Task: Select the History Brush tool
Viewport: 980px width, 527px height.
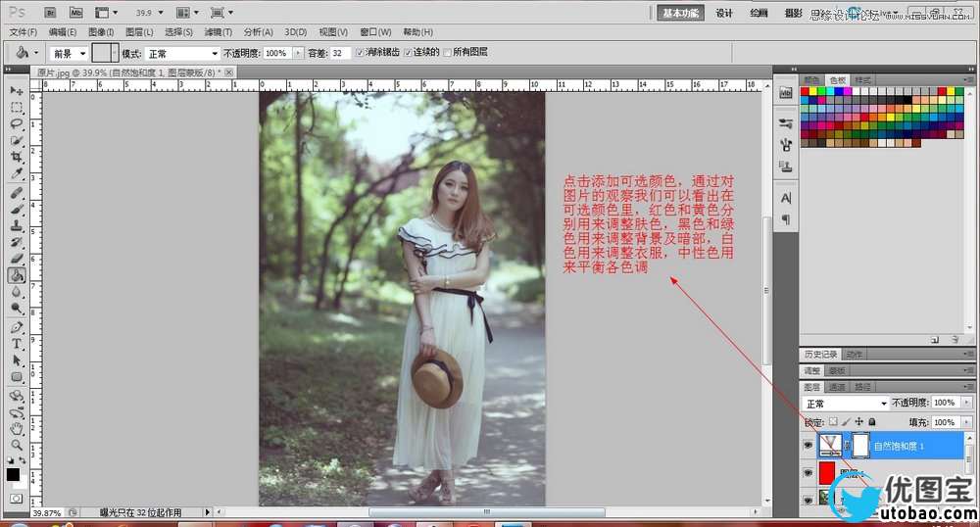Action: [x=17, y=242]
